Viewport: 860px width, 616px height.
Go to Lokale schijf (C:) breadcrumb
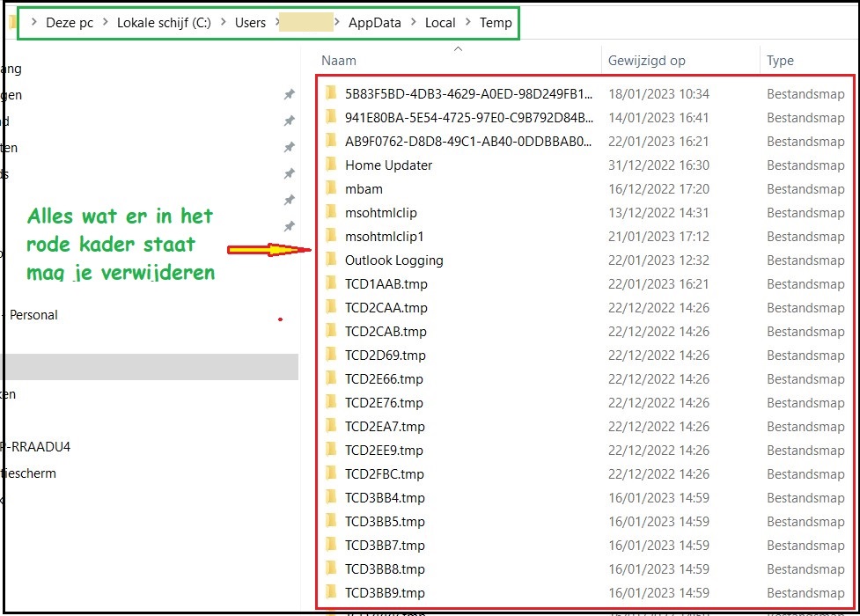[163, 23]
